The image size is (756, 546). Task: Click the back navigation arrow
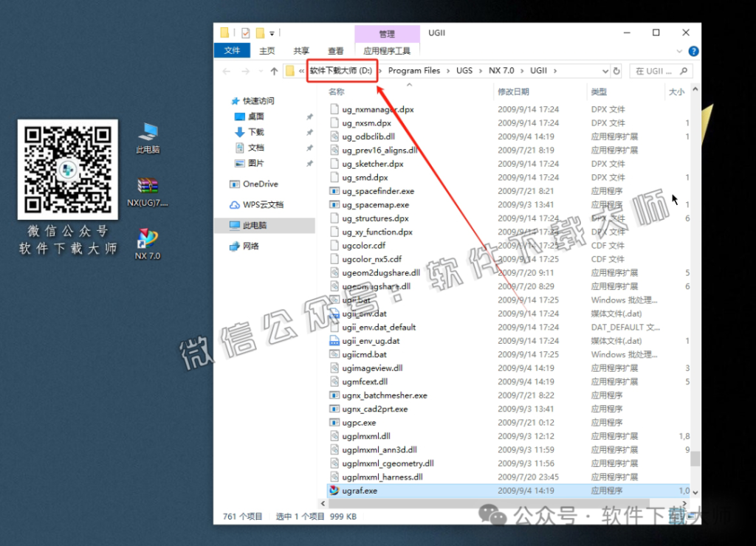coord(227,70)
